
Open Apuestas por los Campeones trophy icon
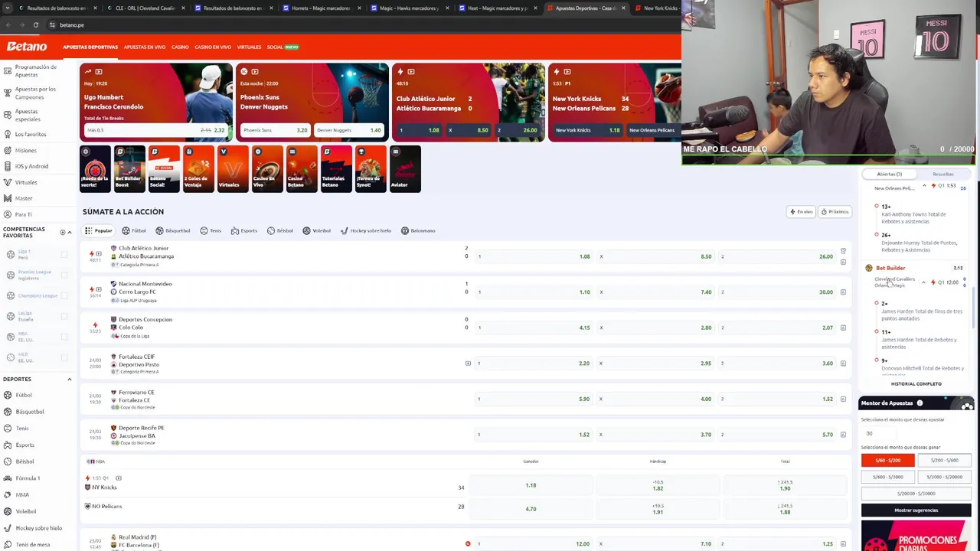(8, 93)
